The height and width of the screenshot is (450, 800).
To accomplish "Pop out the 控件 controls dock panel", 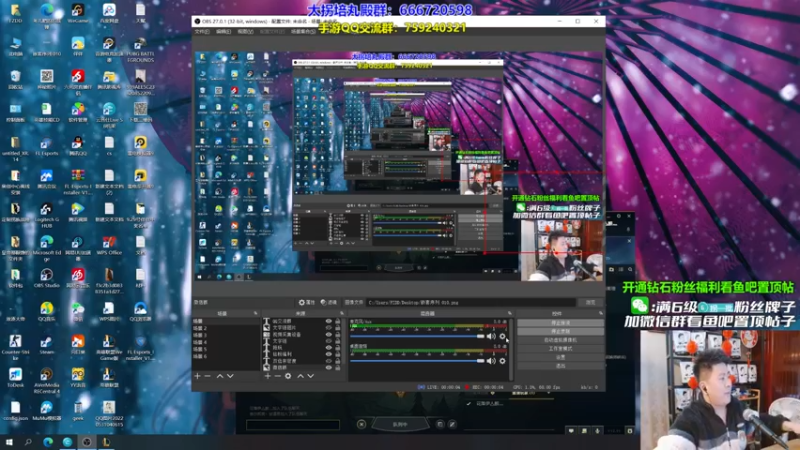I will pyautogui.click(x=601, y=313).
